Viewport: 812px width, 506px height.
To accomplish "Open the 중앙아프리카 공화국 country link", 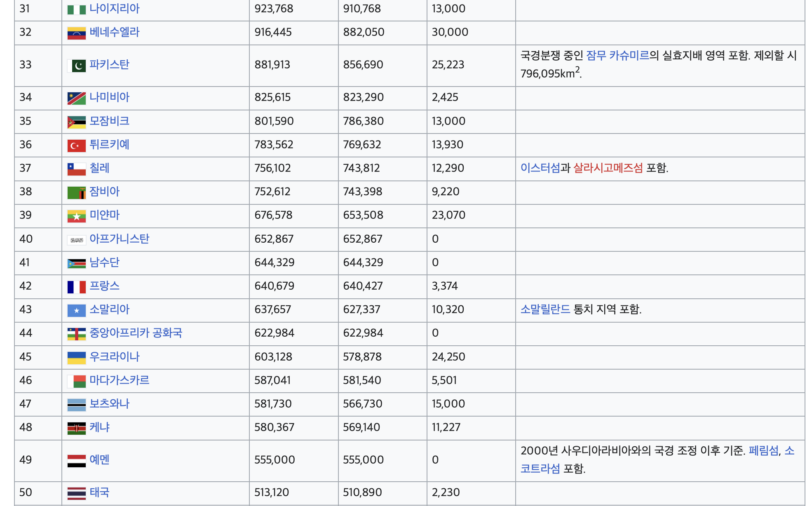I will (x=136, y=333).
